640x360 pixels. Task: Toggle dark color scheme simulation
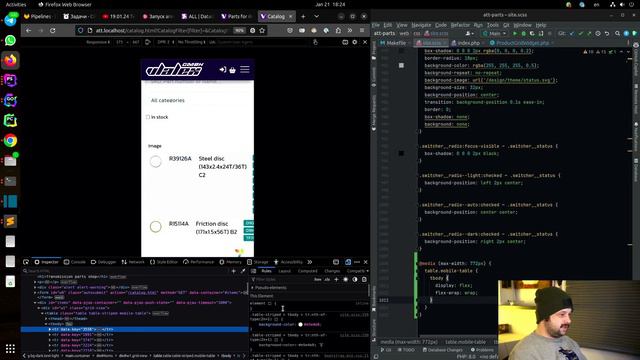click(x=355, y=280)
